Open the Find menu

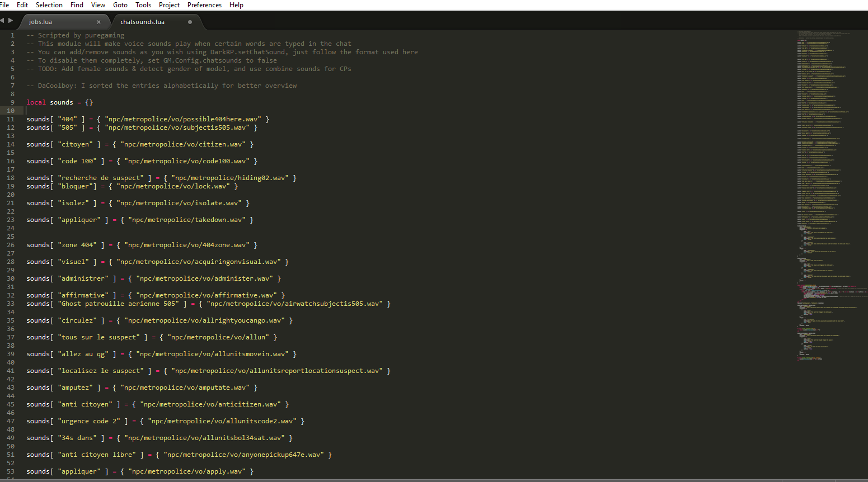click(x=77, y=5)
